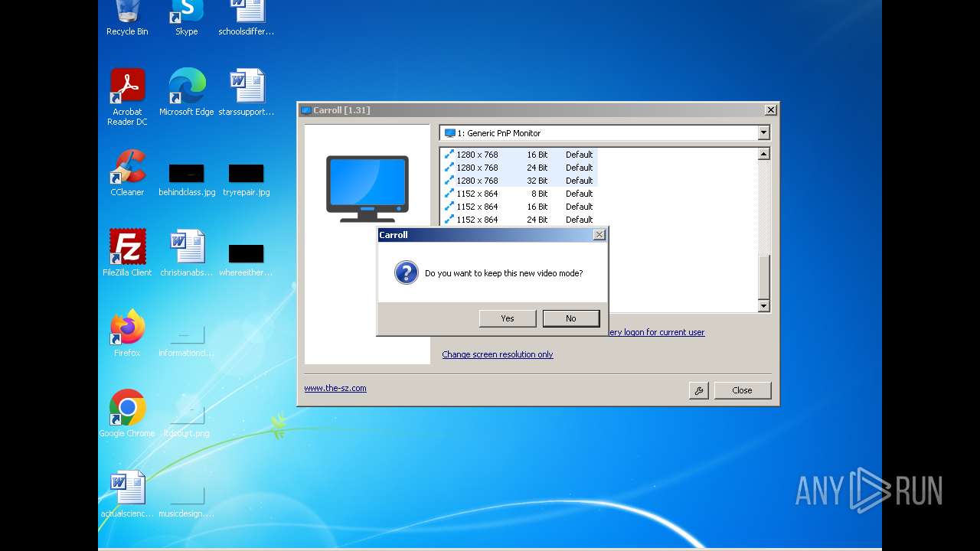Click the resolution list scroll-down arrow
Screen dimensions: 980x551
click(x=763, y=306)
